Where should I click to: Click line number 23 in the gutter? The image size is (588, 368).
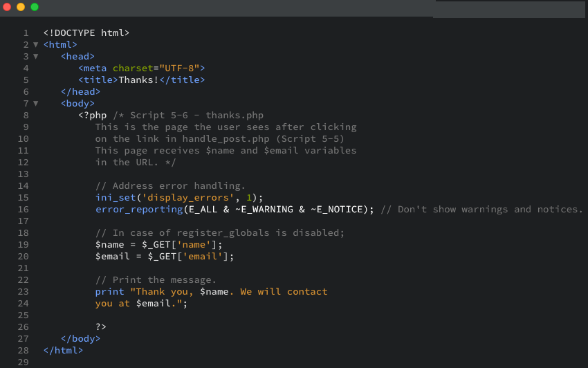[24, 291]
